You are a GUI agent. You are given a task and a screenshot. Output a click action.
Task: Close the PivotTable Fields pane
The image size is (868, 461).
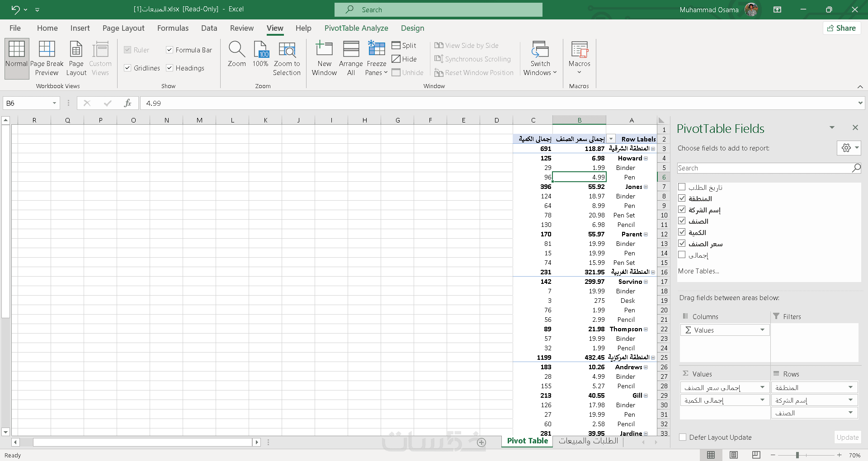coord(855,127)
